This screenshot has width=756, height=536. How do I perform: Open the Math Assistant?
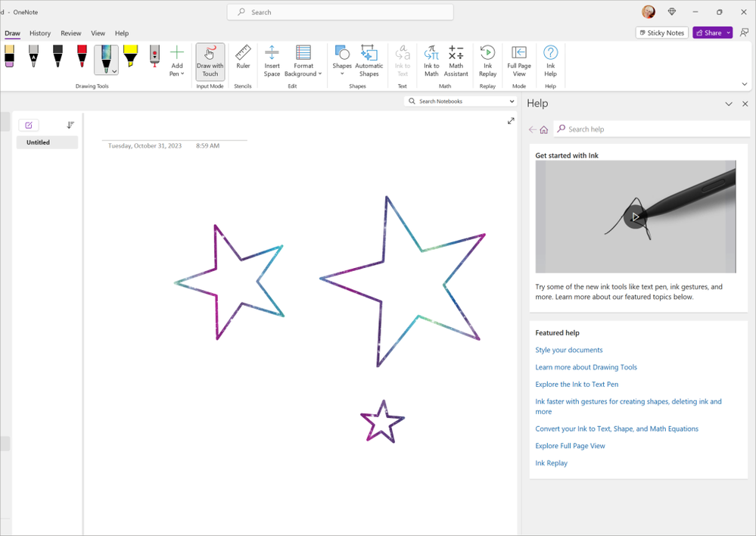pos(456,61)
